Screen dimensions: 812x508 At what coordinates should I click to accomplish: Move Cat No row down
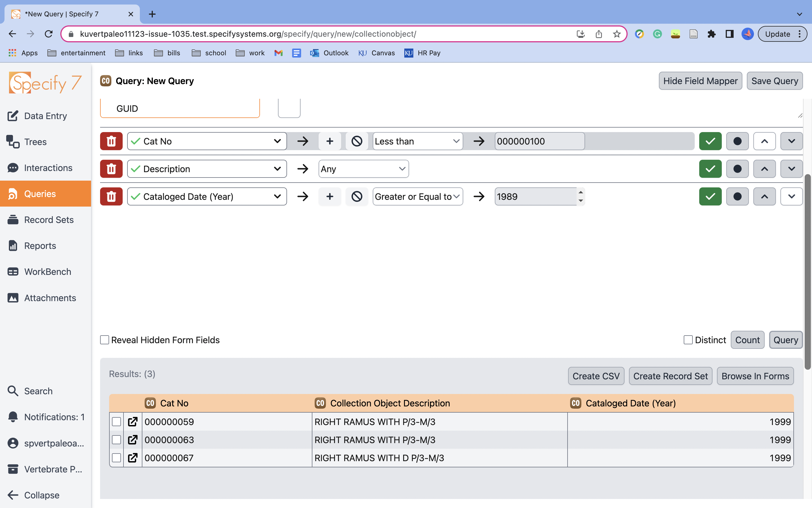tap(791, 141)
